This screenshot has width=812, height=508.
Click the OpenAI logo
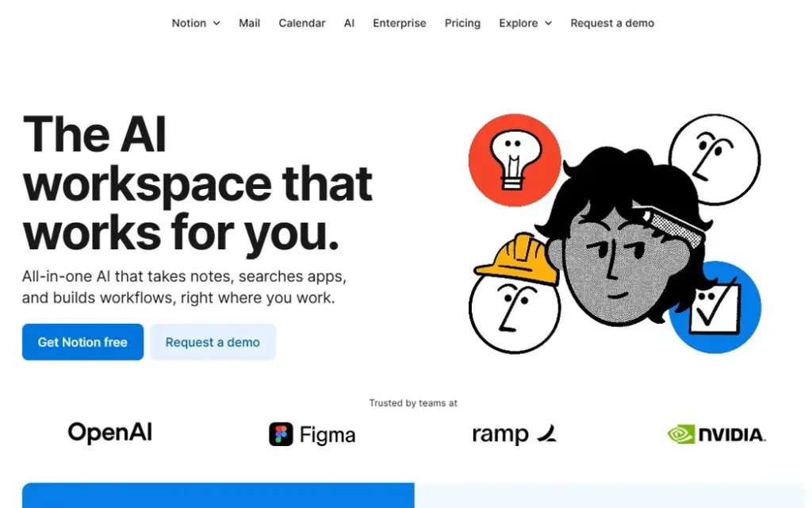pyautogui.click(x=109, y=433)
